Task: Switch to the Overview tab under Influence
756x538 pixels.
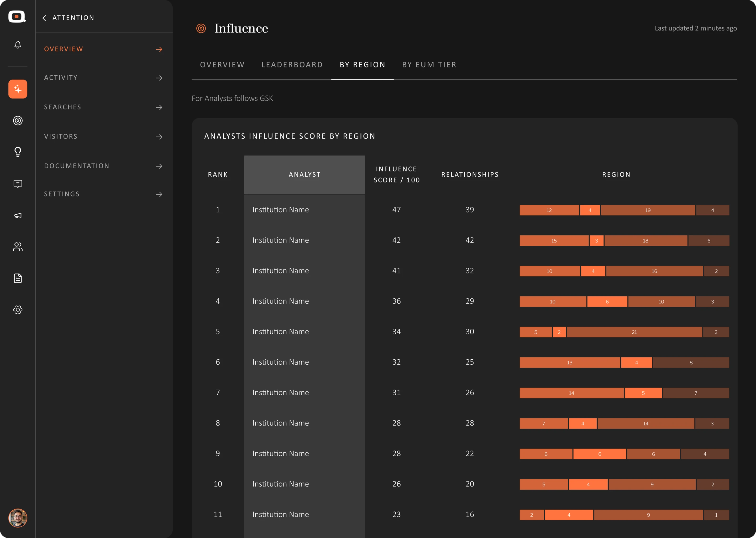Action: coord(222,65)
